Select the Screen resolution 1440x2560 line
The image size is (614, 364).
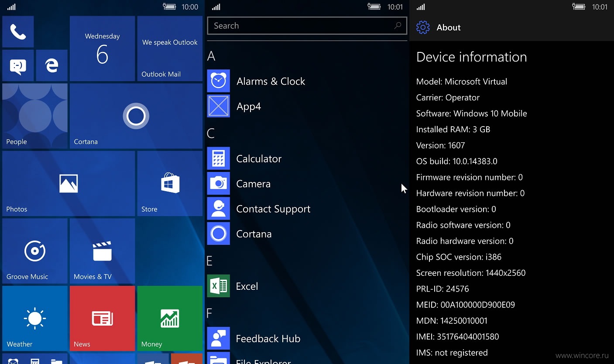(471, 273)
